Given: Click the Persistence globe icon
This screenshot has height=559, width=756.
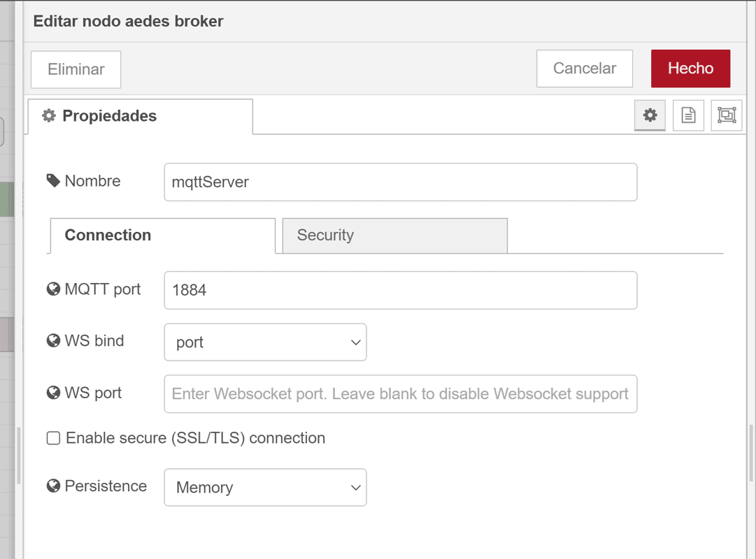Looking at the screenshot, I should pos(53,486).
